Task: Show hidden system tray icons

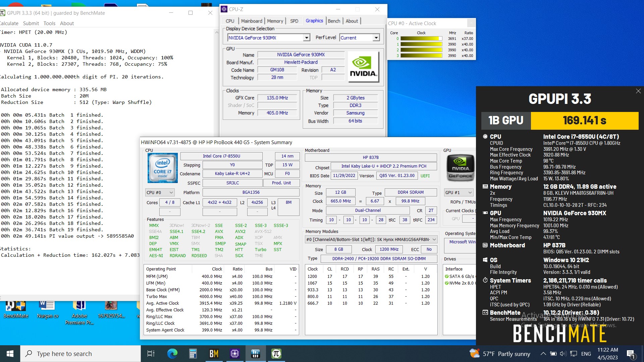Action: click(x=543, y=354)
